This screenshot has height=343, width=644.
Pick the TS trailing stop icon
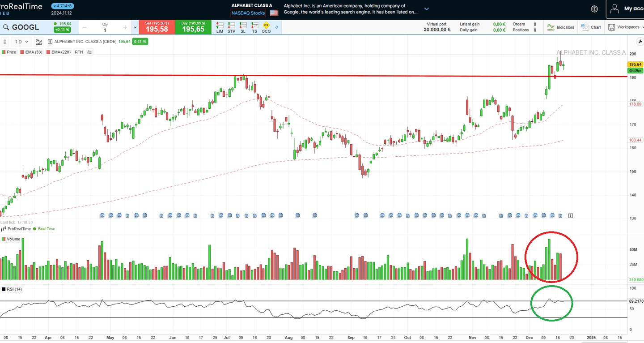[254, 27]
